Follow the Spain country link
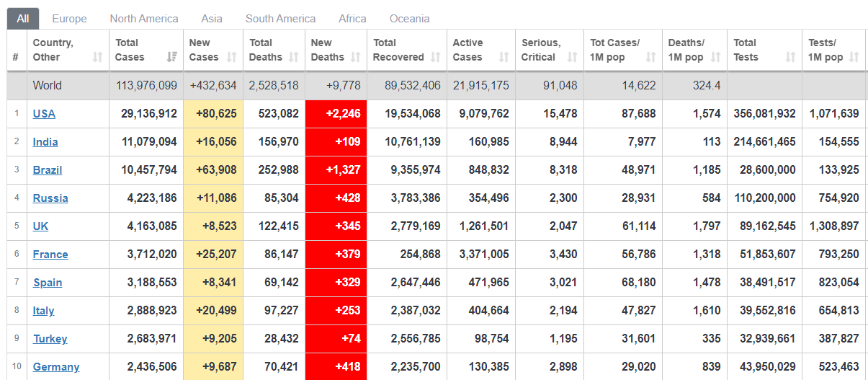Image resolution: width=868 pixels, height=380 pixels. coord(48,283)
